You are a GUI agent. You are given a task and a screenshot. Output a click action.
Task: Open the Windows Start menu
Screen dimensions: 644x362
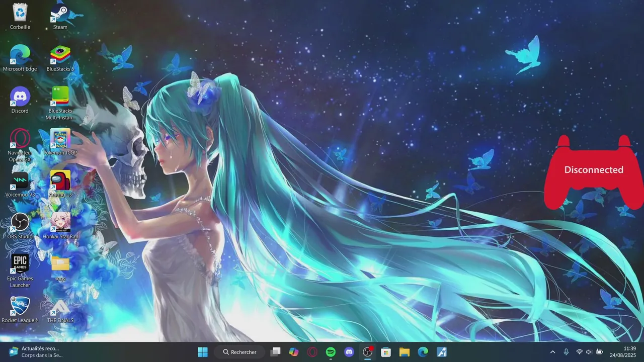203,352
